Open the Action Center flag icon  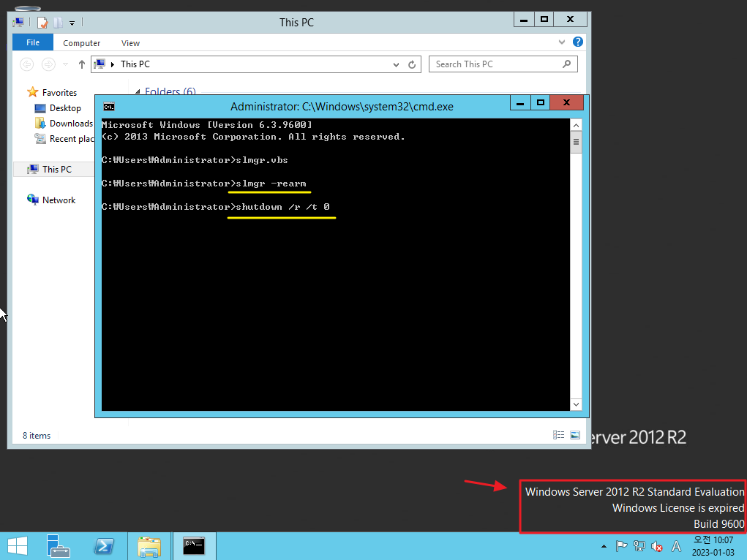tap(621, 546)
